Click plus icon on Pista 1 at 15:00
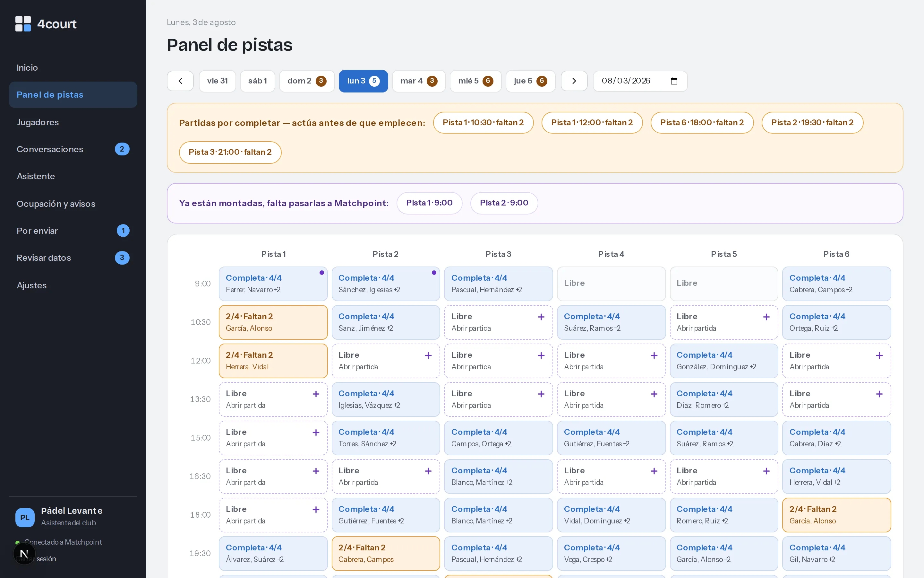Image resolution: width=924 pixels, height=578 pixels. [316, 433]
